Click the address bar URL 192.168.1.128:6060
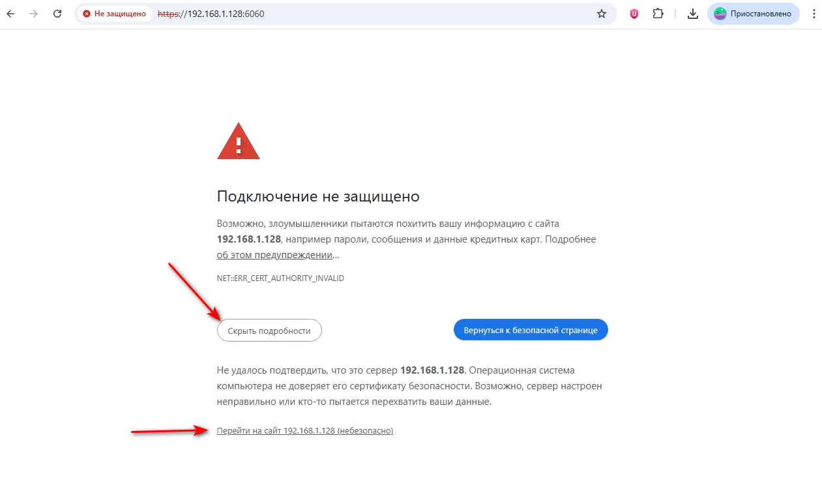Image resolution: width=822 pixels, height=504 pixels. coord(226,14)
